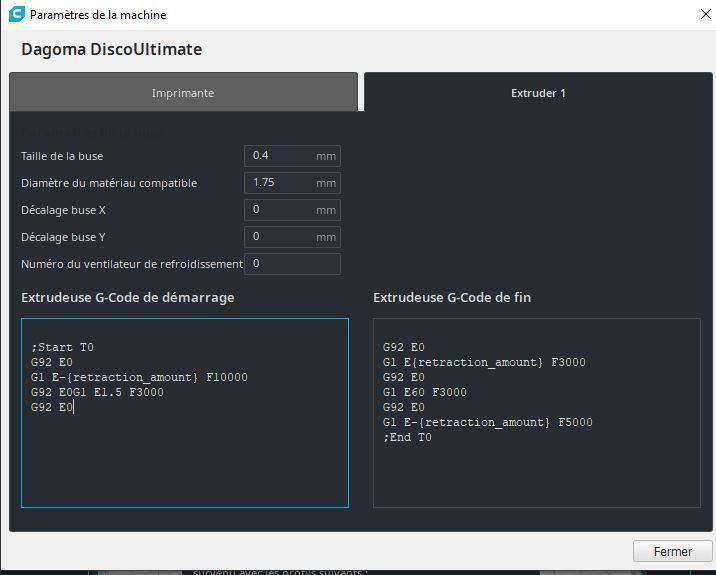
Task: Click the Cura logo icon in title bar
Action: point(17,14)
